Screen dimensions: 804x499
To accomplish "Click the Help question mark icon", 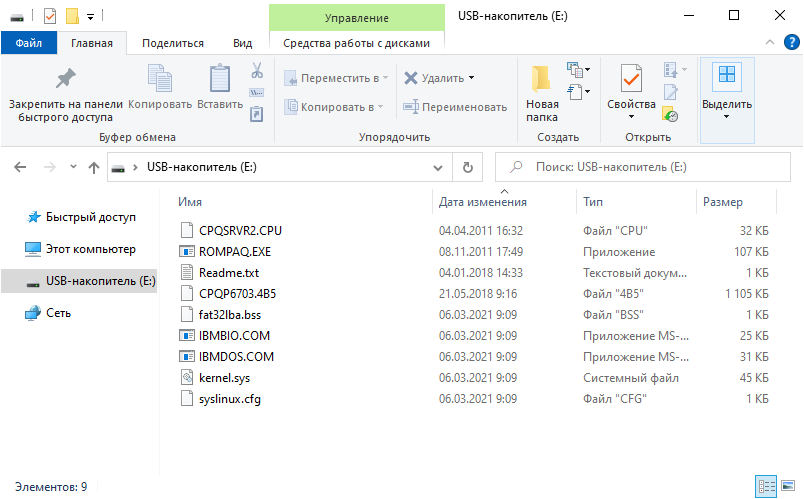I will 791,42.
